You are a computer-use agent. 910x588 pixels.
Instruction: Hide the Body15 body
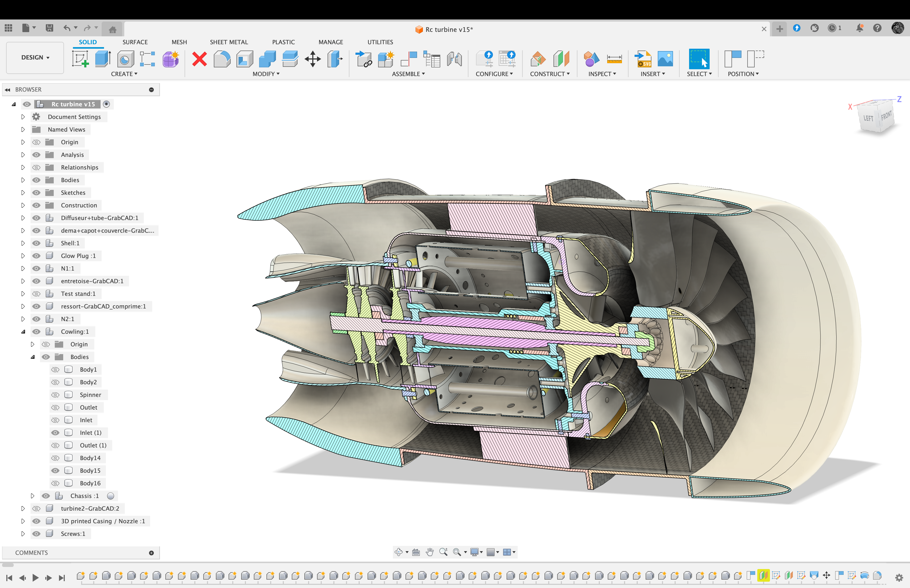tap(55, 470)
